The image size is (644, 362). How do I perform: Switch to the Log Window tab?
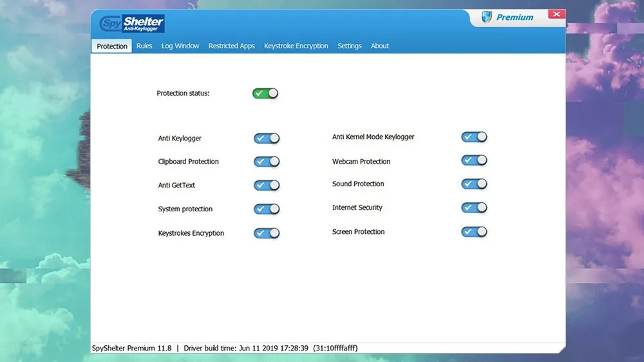180,46
